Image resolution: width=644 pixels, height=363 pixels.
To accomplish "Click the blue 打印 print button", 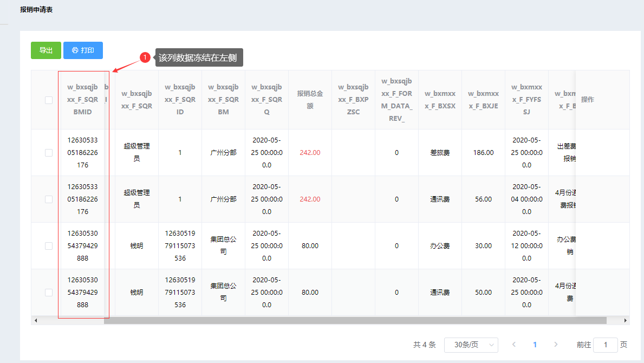I will 83,50.
